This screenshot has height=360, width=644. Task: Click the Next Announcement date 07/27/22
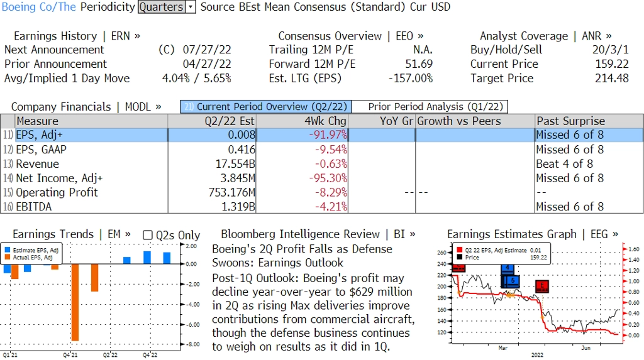tap(206, 50)
